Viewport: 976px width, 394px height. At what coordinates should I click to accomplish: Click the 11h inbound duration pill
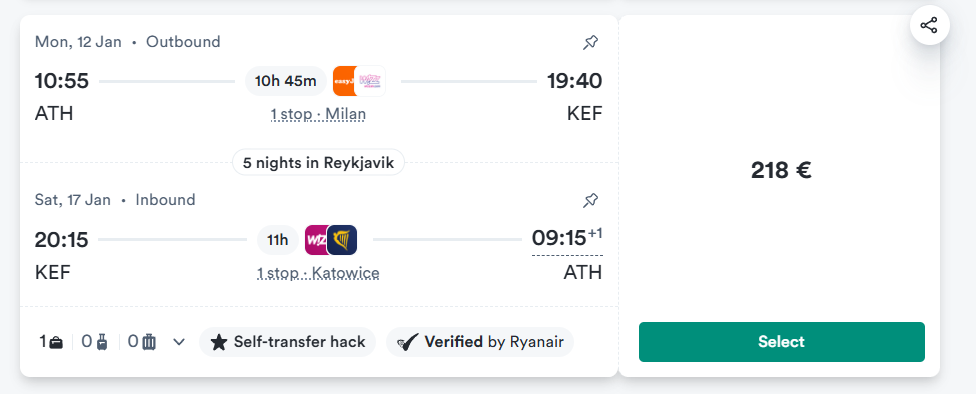278,240
